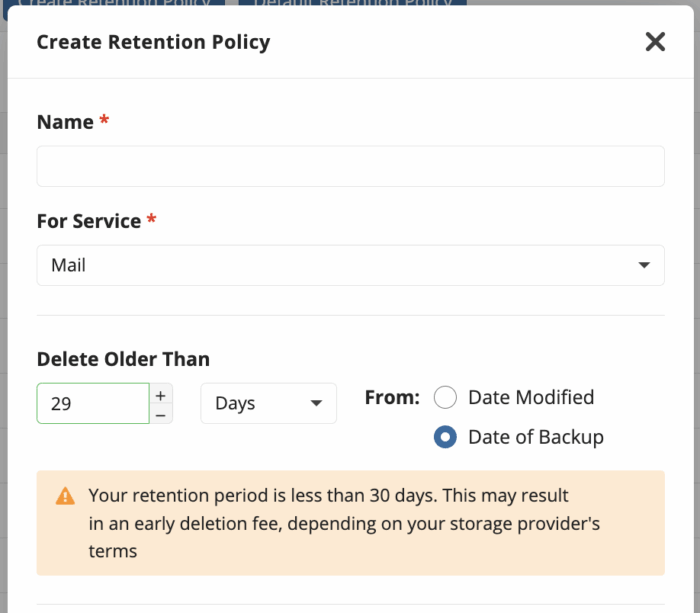
Task: Click the Create Retention Policy dialog title
Action: (153, 42)
